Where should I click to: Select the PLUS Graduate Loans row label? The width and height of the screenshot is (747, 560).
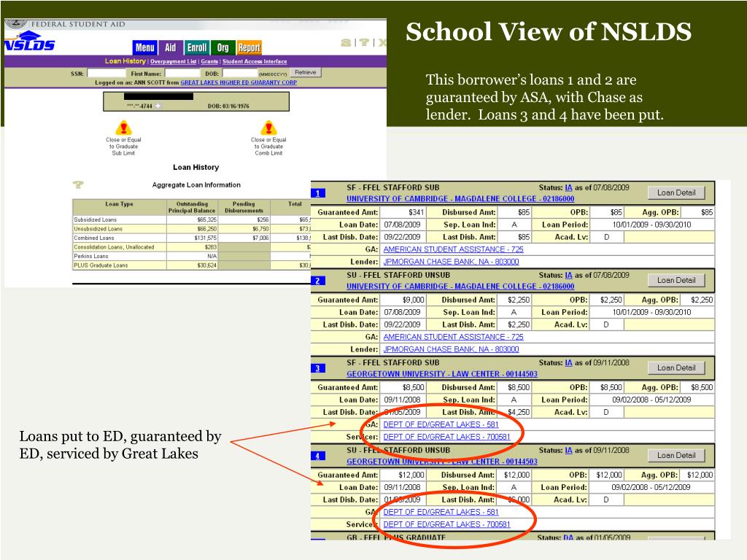click(x=101, y=265)
